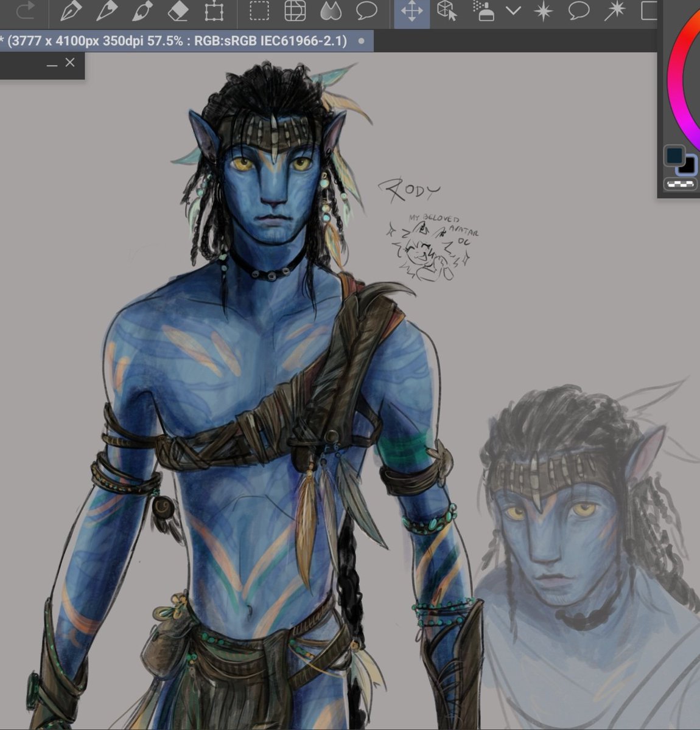The width and height of the screenshot is (700, 730).
Task: Select the square frame with handles tool
Action: [214, 12]
